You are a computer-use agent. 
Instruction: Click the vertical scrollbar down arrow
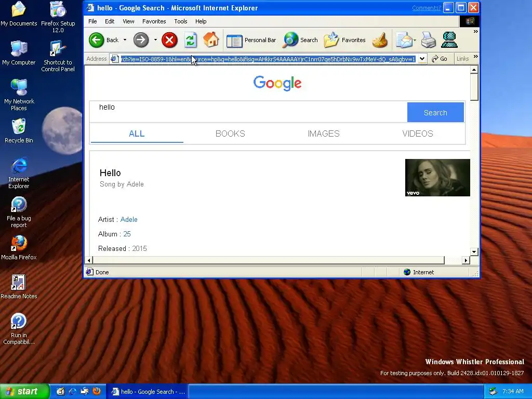pyautogui.click(x=474, y=252)
